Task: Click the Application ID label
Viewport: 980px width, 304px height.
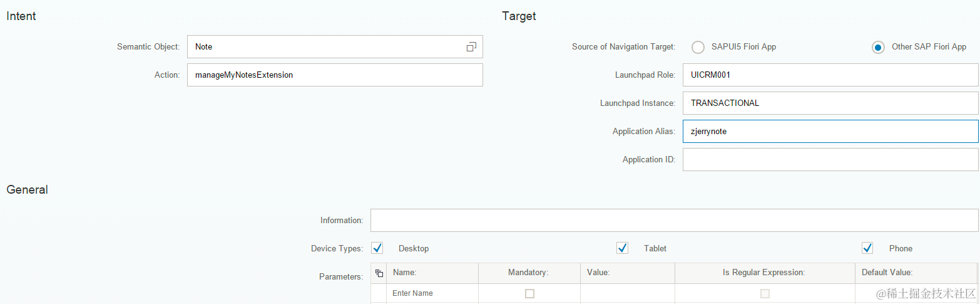Action: point(649,160)
